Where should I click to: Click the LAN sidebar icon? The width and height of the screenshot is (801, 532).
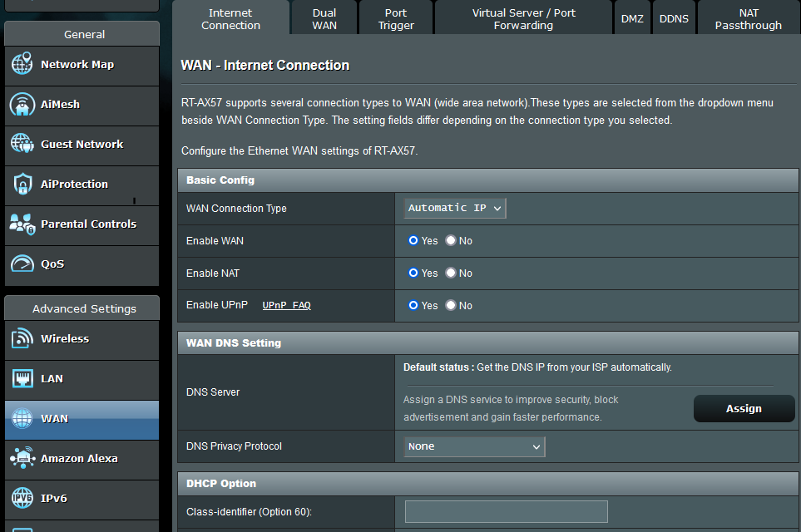coord(22,379)
